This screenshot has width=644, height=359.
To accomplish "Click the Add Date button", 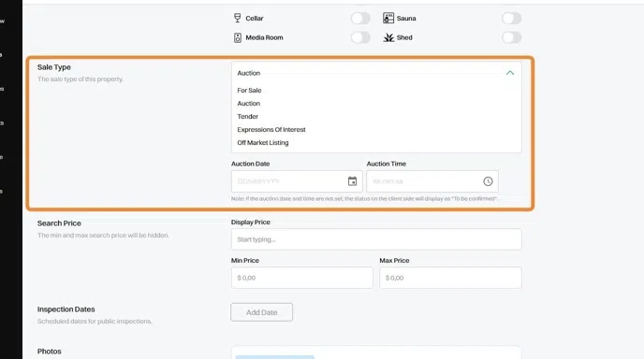I will click(262, 312).
